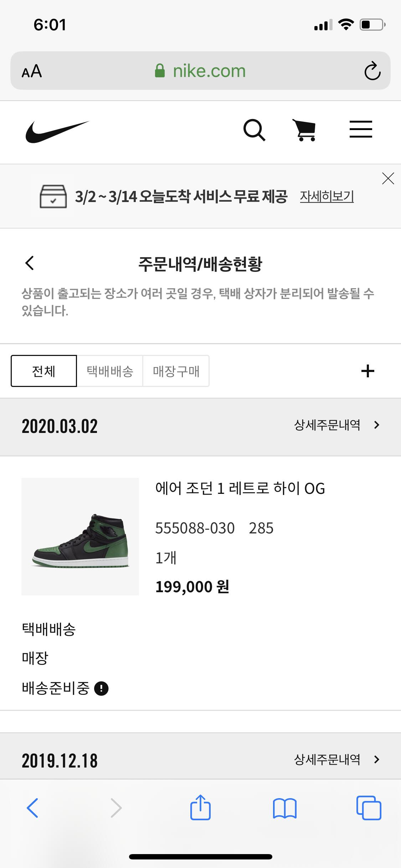Reload the nike.com page
401x868 pixels.
coord(372,71)
